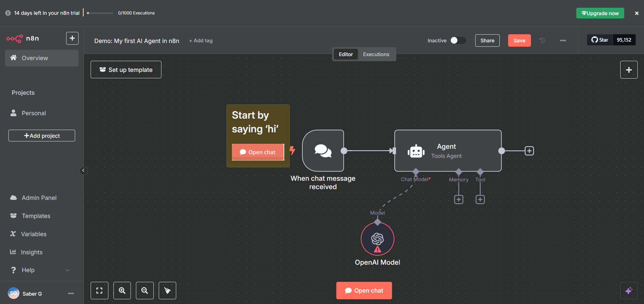Click the workflow name 'Demo: My first AI Agent in n8n'
The image size is (644, 304).
pyautogui.click(x=137, y=41)
